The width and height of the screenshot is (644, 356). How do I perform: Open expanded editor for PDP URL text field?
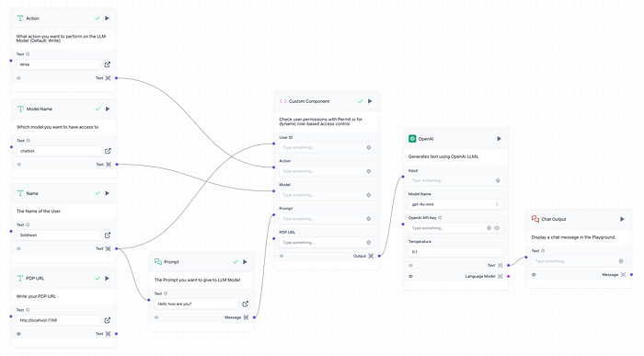tap(108, 320)
